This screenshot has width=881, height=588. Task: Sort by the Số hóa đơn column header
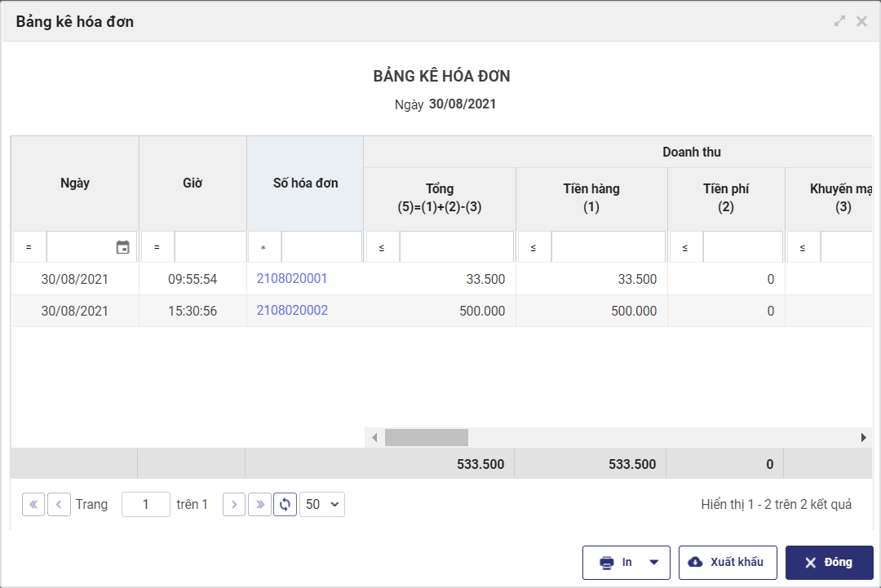[305, 183]
